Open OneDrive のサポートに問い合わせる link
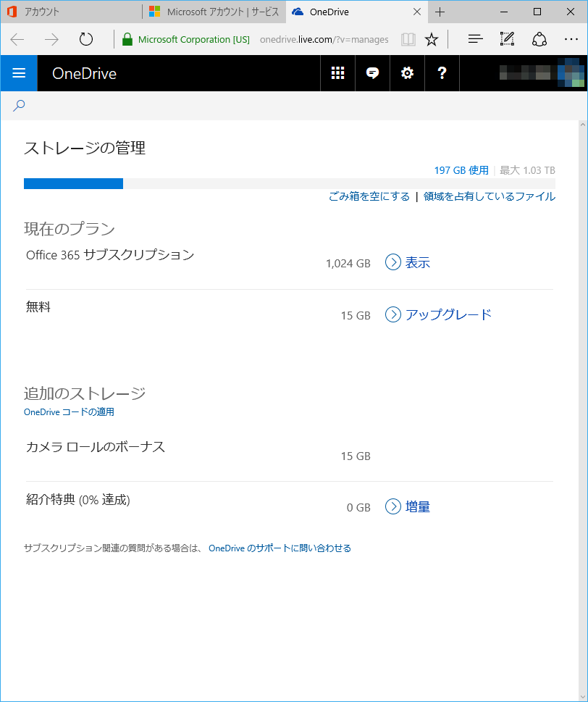Image resolution: width=588 pixels, height=702 pixels. click(280, 548)
